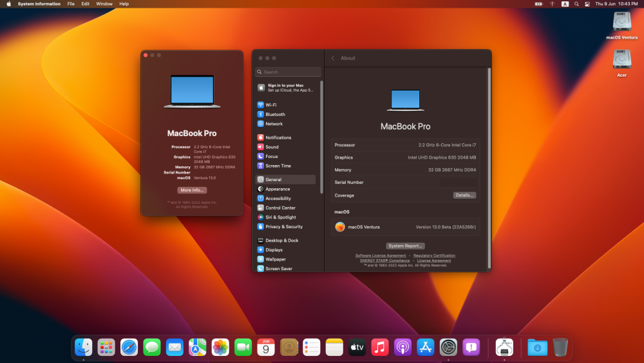Screen dimensions: 644x363
Task: Open Downloads folder in the Dock
Action: (x=537, y=348)
